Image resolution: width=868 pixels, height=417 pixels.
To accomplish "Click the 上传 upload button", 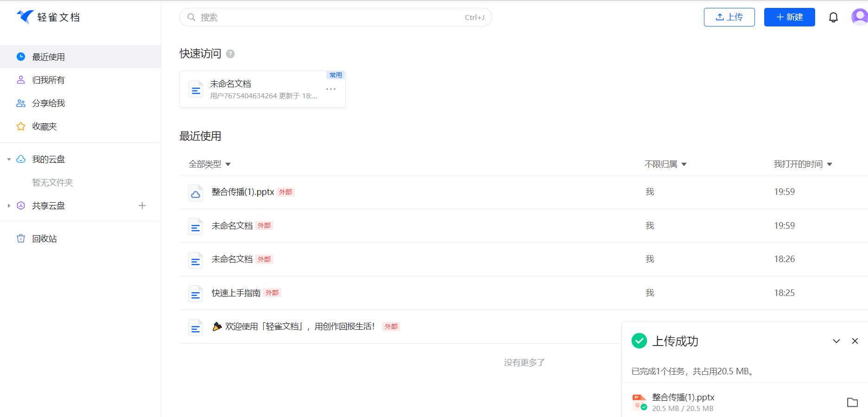I will coord(729,17).
